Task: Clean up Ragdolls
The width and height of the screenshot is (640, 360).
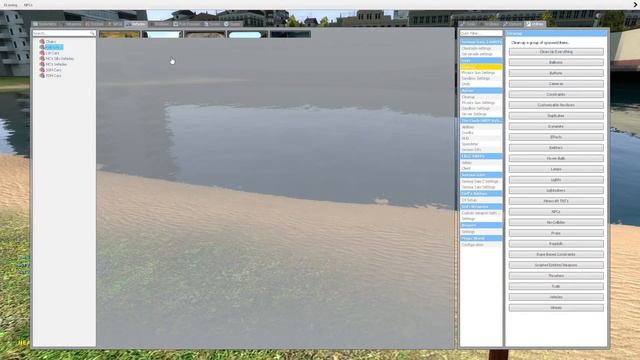Action: coord(556,244)
